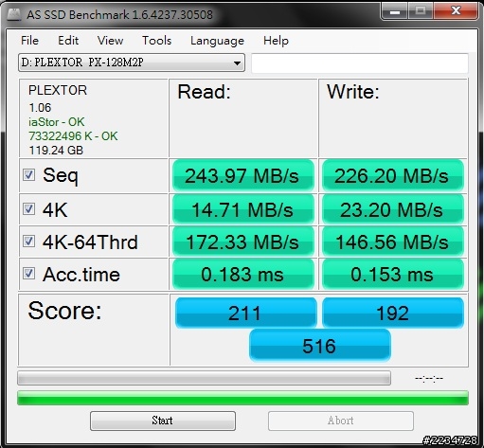The height and width of the screenshot is (448, 484).
Task: Close the AS SSD Benchmark window
Action: coord(456,11)
